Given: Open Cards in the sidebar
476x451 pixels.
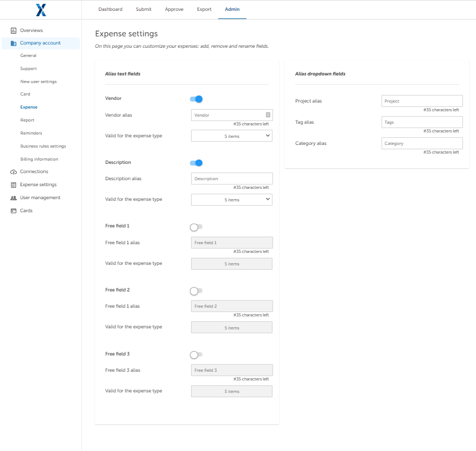Looking at the screenshot, I should point(26,211).
